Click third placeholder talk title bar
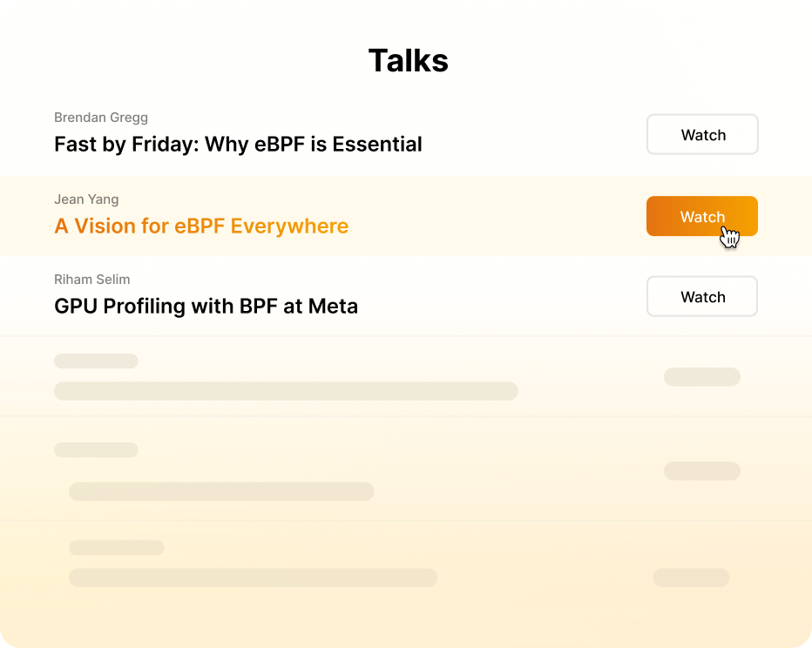This screenshot has width=812, height=648. [x=254, y=577]
